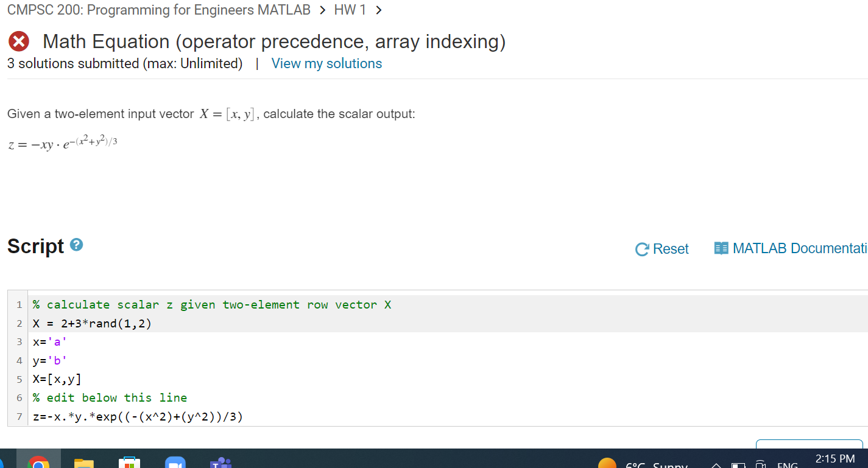Click the Reset circular arrow icon
868x468 pixels.
click(x=641, y=249)
